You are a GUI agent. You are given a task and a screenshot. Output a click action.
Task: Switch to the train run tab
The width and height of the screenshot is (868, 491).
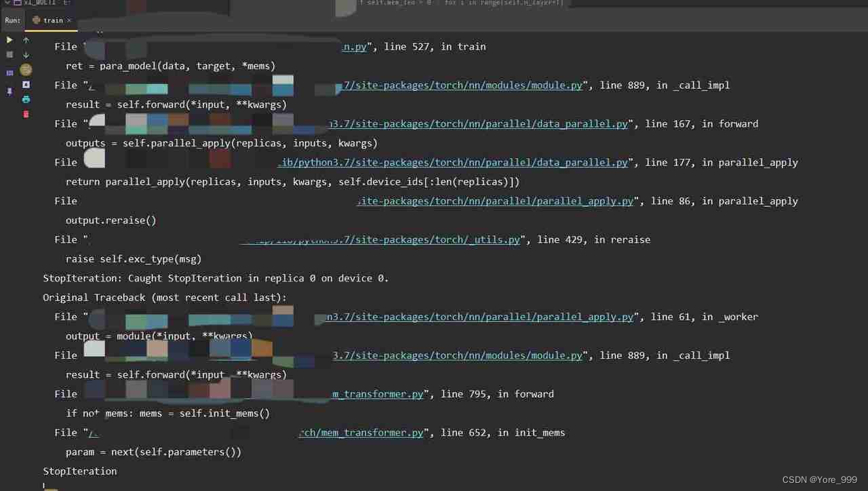click(x=53, y=20)
